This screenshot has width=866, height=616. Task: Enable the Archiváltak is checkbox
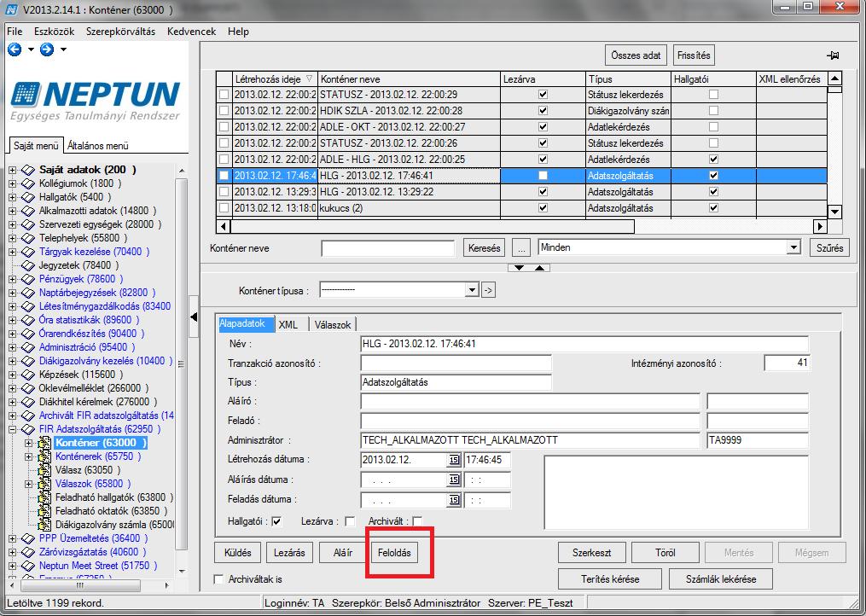click(218, 579)
